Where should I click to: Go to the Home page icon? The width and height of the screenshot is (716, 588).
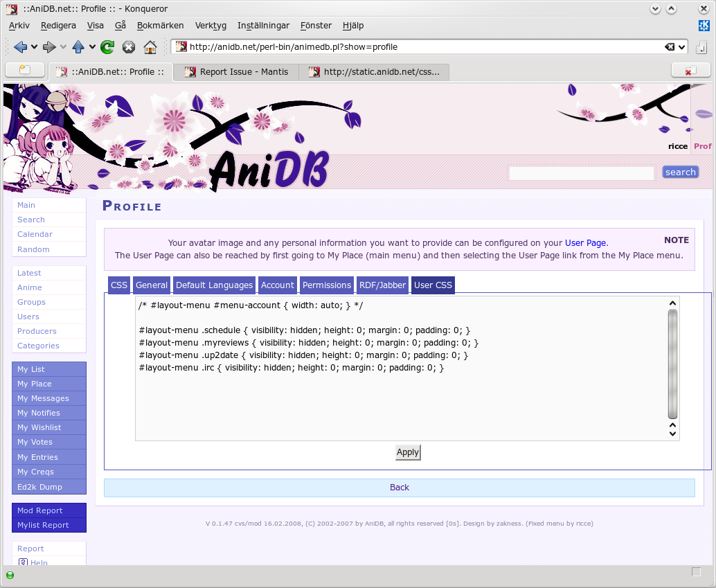pos(150,47)
